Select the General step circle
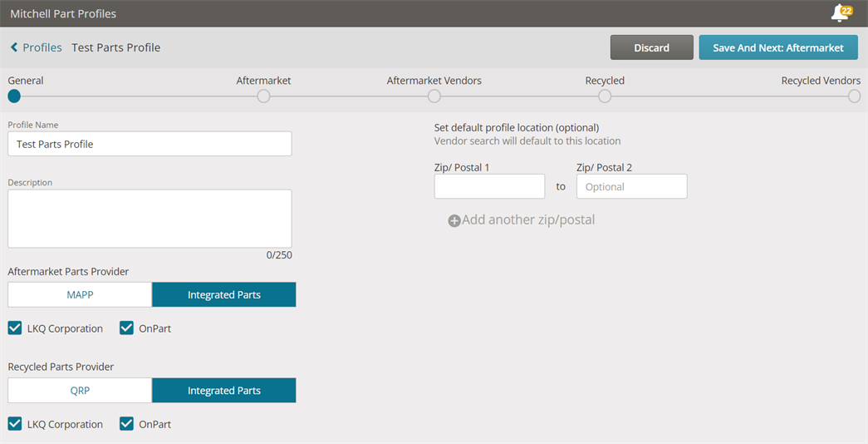 pos(14,96)
